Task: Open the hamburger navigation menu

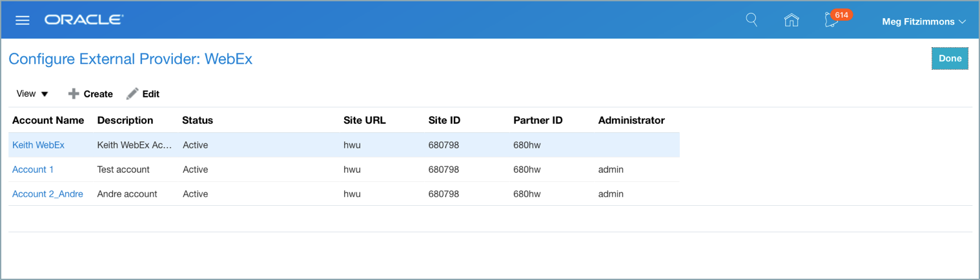Action: 23,21
